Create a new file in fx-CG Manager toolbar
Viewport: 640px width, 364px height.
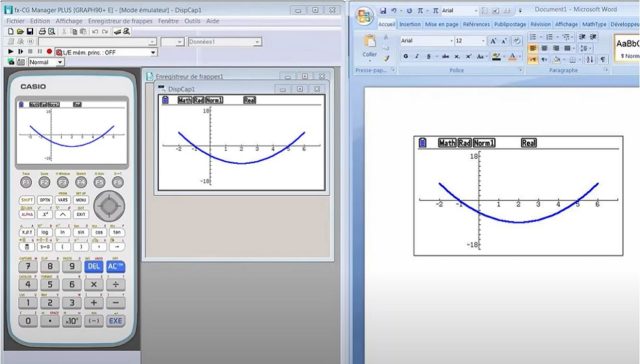tap(11, 31)
